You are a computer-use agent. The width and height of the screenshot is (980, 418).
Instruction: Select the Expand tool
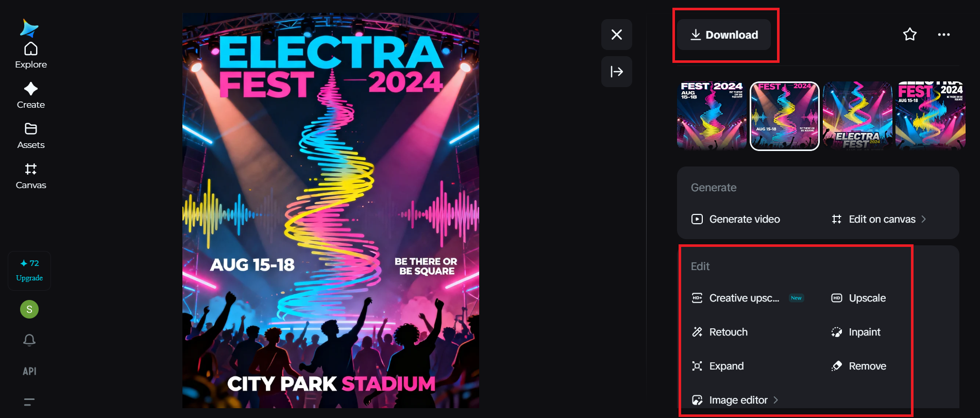pyautogui.click(x=726, y=366)
